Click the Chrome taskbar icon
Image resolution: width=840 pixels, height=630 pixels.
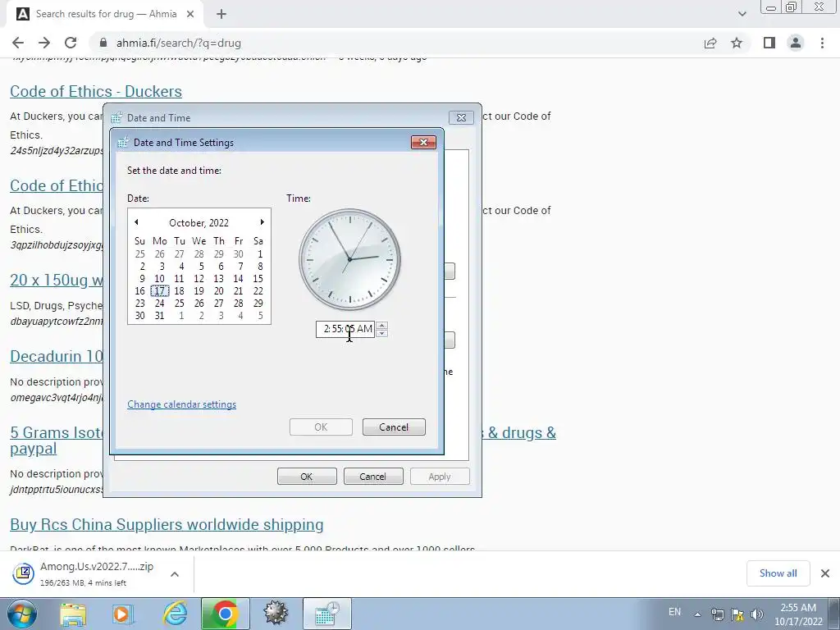coord(226,614)
